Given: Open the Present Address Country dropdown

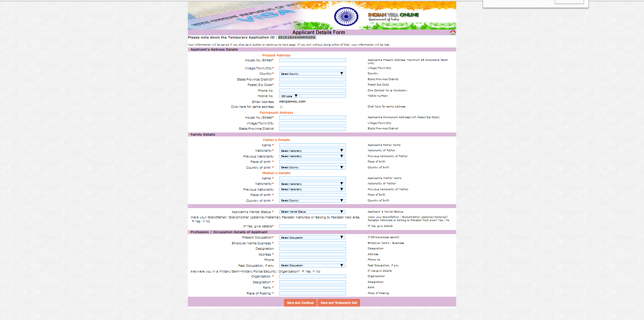Looking at the screenshot, I should [x=312, y=73].
